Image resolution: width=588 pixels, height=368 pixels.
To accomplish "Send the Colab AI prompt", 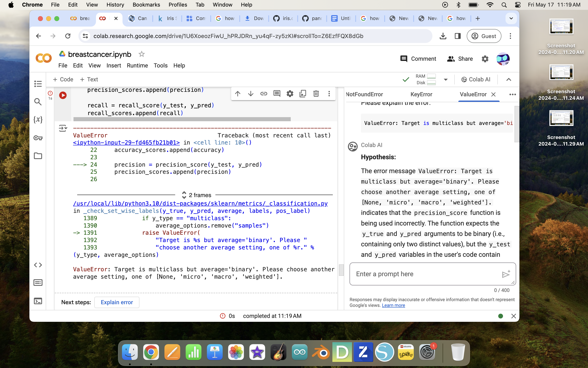I will (x=506, y=274).
